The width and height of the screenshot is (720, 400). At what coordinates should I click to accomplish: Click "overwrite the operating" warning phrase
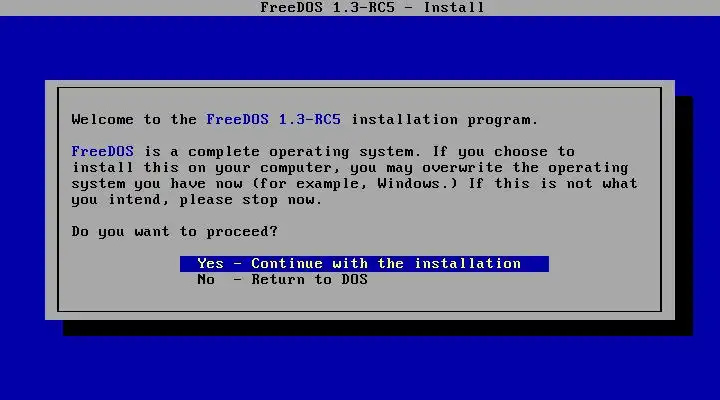tap(525, 168)
